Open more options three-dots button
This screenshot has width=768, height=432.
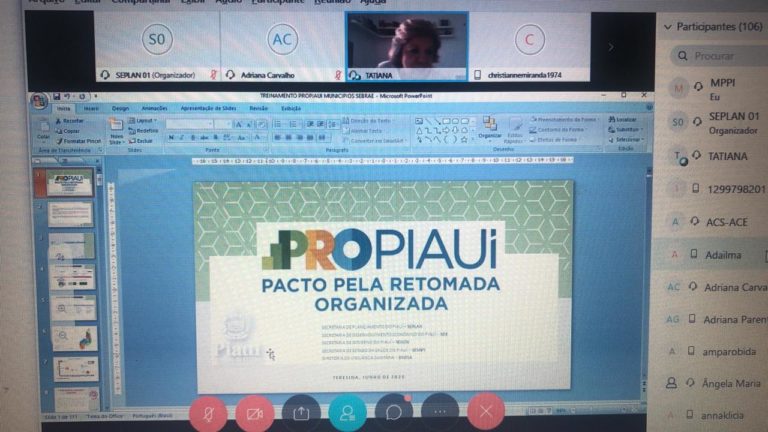440,412
